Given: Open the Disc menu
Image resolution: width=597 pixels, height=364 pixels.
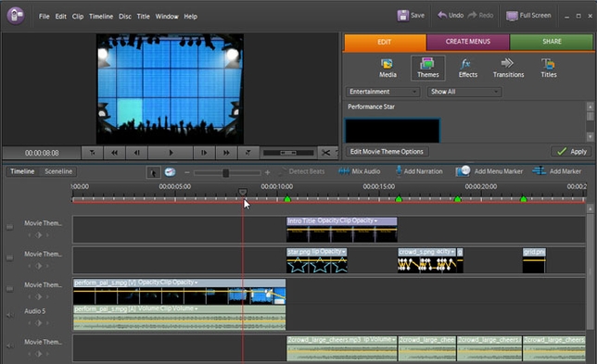Looking at the screenshot, I should click(x=125, y=17).
